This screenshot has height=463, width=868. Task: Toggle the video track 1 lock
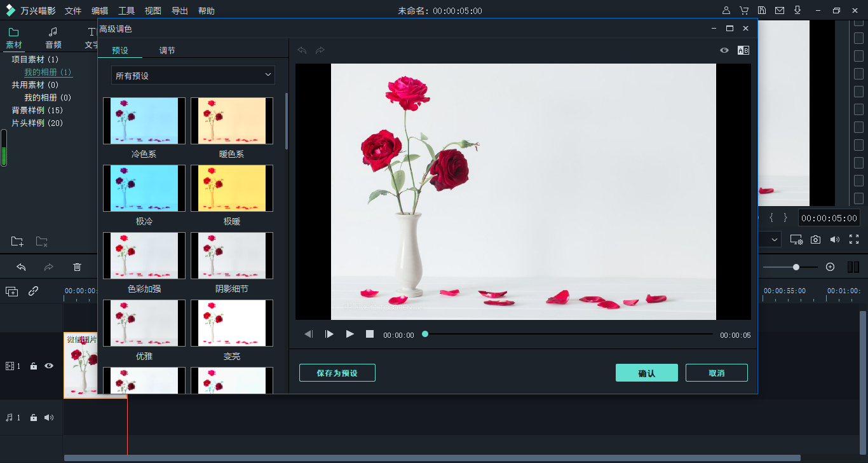coord(34,366)
